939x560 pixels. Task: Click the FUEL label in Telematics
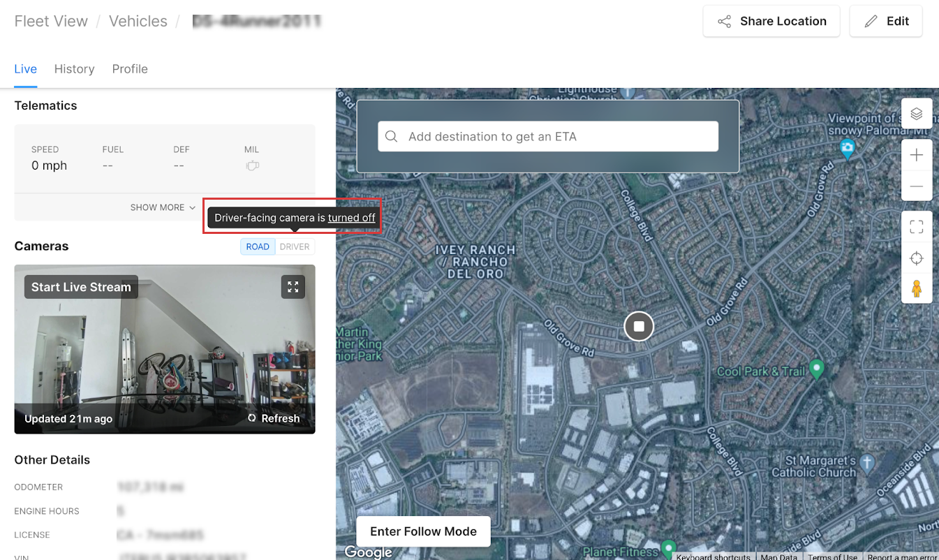pos(113,149)
